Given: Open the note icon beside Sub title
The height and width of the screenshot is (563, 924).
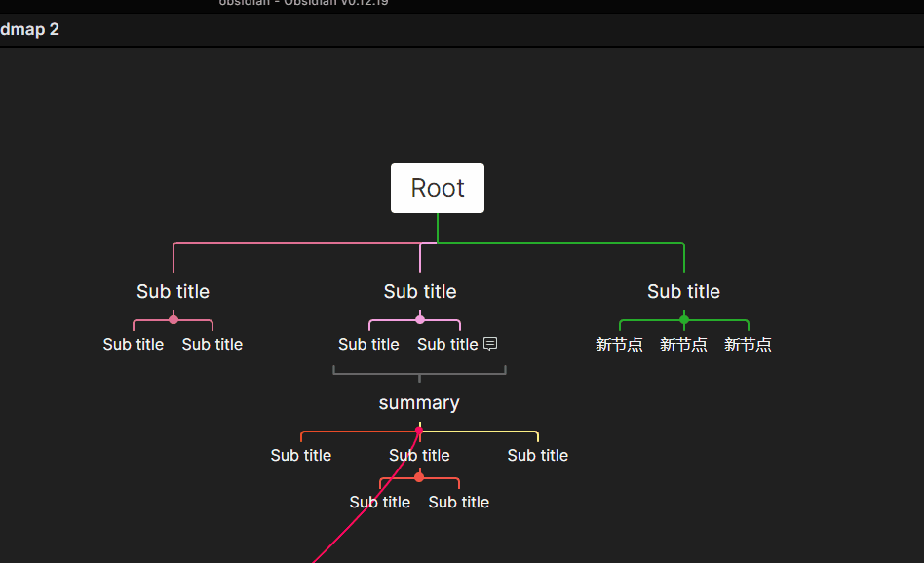Looking at the screenshot, I should tap(490, 343).
